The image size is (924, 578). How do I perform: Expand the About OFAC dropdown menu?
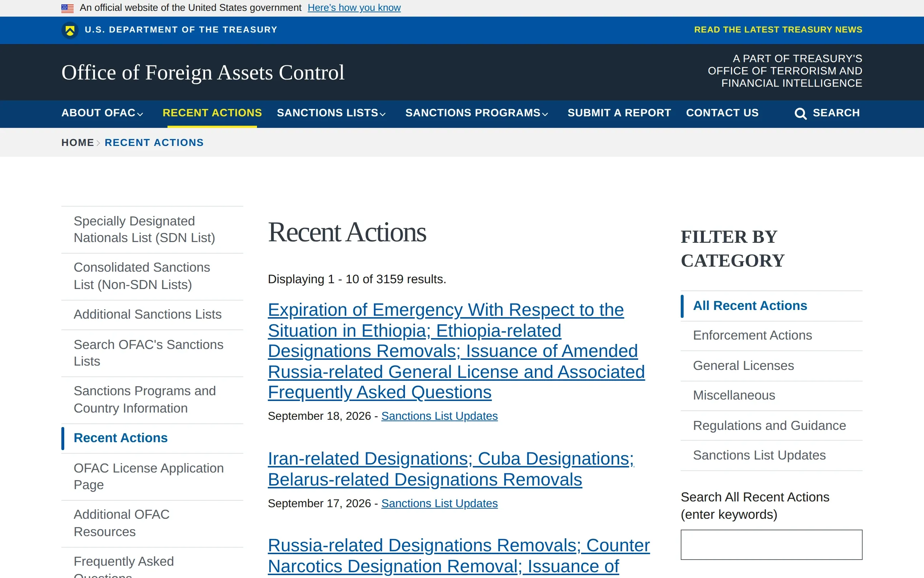103,113
